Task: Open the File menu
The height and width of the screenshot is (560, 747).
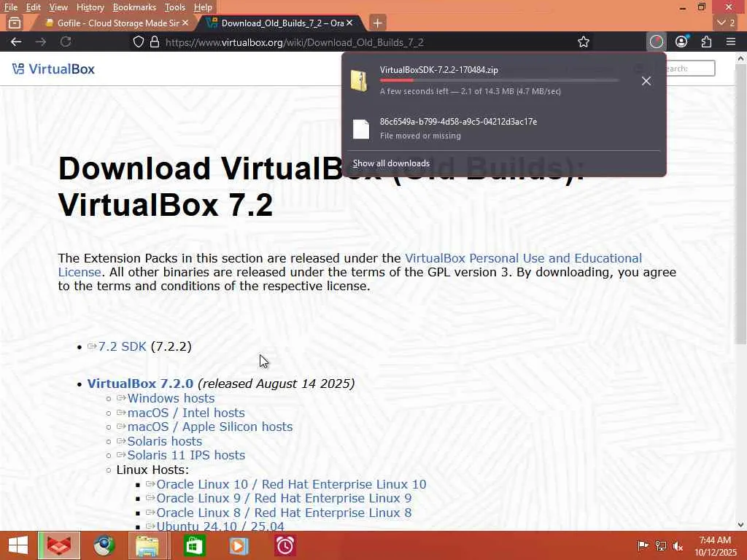Action: click(x=10, y=7)
